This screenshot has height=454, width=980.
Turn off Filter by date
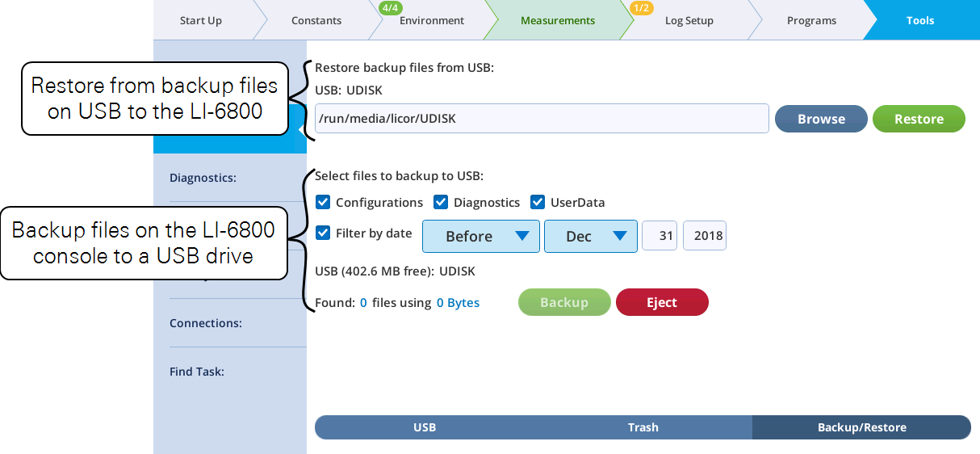[x=323, y=233]
